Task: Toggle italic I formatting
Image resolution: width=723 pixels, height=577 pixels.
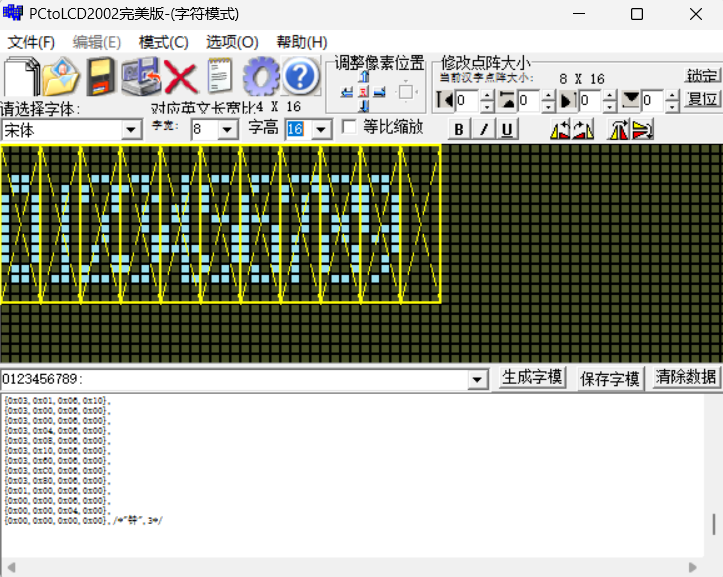Action: click(x=484, y=129)
